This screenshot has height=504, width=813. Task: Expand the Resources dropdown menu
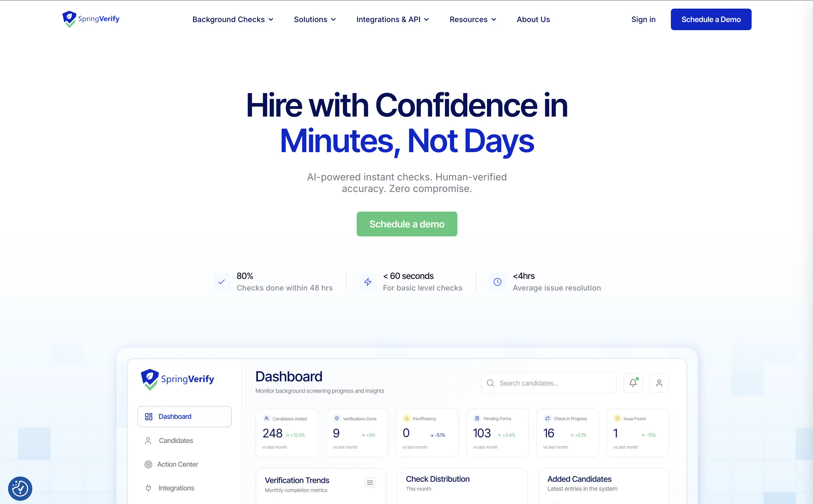coord(473,19)
